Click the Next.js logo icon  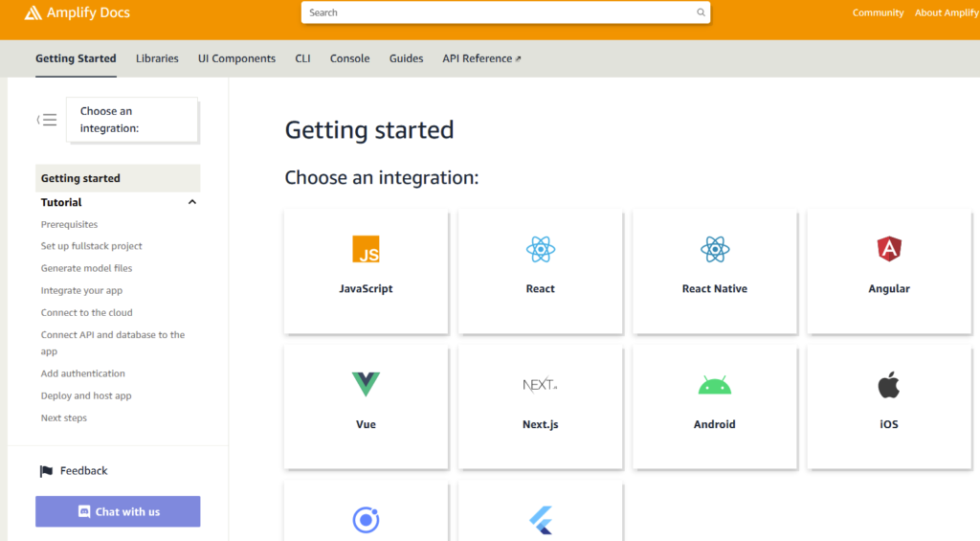[540, 384]
